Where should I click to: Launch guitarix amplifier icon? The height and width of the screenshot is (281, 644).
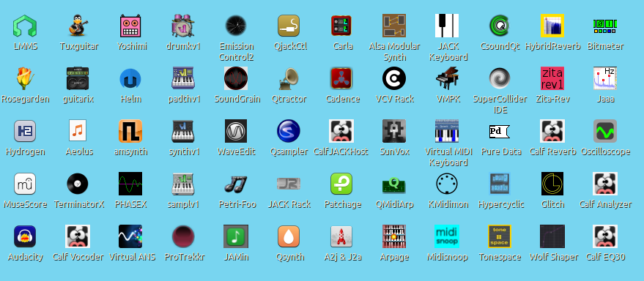click(78, 78)
